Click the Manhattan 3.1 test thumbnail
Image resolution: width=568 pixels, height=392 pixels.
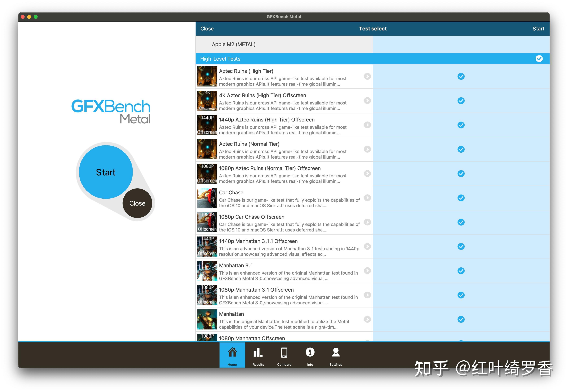click(207, 271)
